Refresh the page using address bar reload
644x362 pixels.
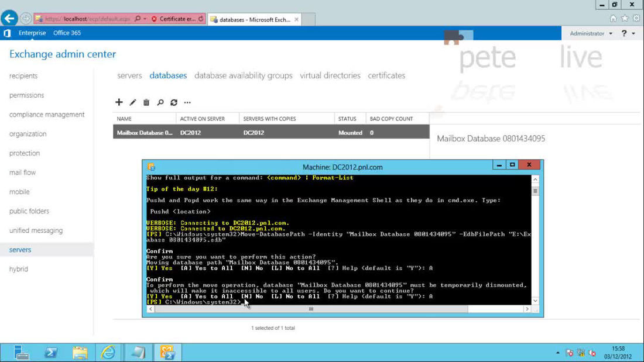point(201,19)
